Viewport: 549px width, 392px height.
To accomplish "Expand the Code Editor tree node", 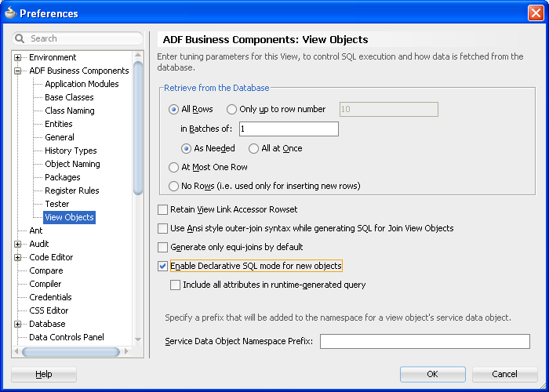I will click(x=17, y=257).
